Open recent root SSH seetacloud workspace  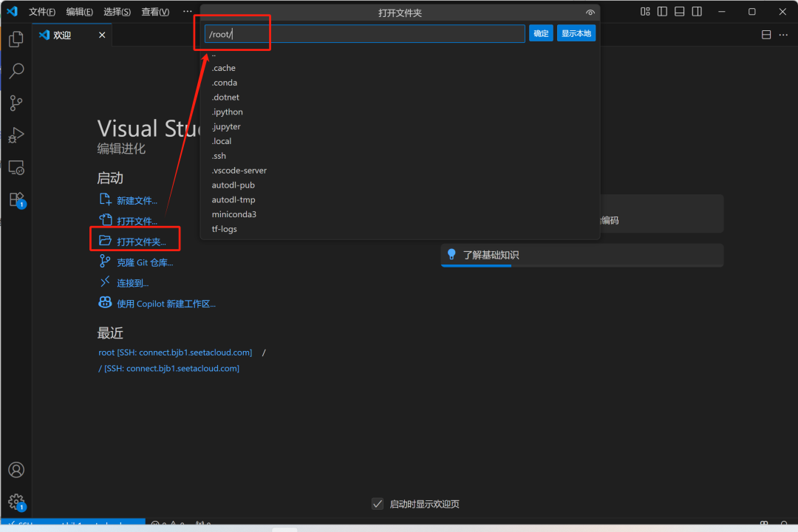(x=175, y=352)
